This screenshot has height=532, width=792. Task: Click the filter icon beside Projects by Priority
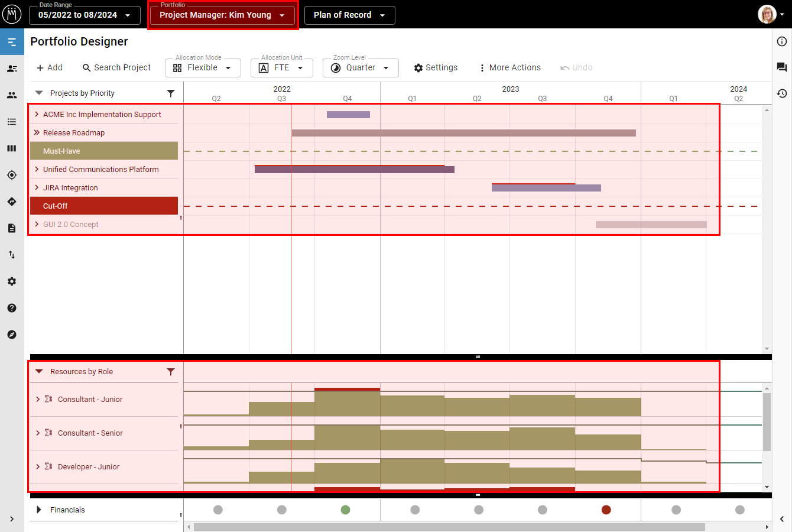pyautogui.click(x=171, y=93)
